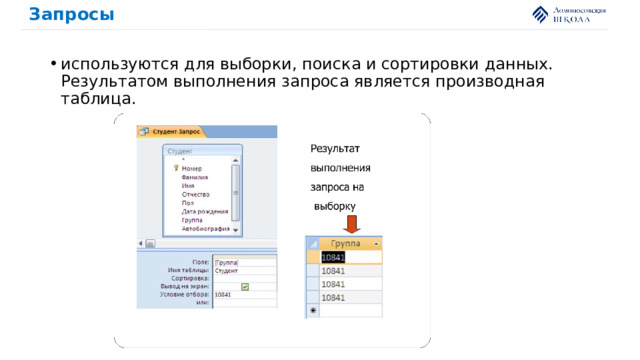The image size is (640, 360).
Task: Click the school logo in top right
Action: click(569, 15)
